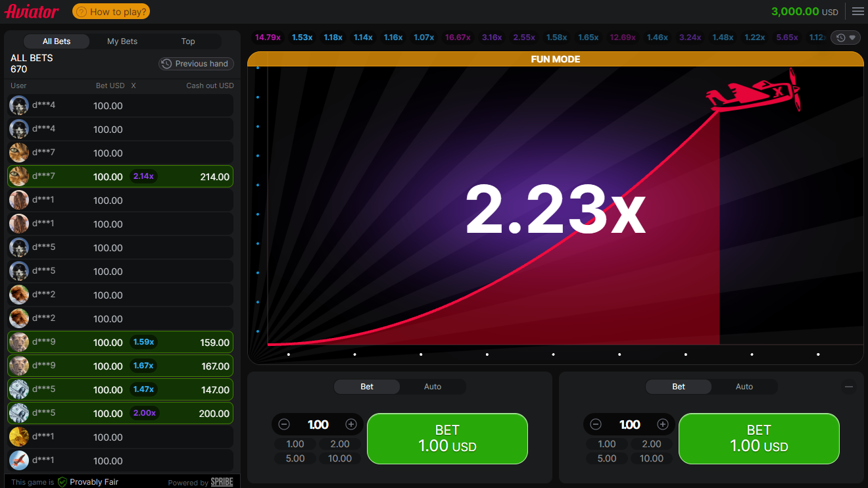Decrease left bet amount with minus icon

[284, 424]
